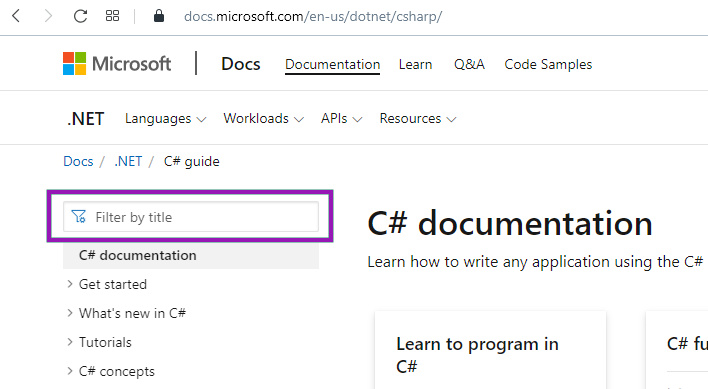708x389 pixels.
Task: Reload the page with the refresh icon
Action: tap(80, 16)
